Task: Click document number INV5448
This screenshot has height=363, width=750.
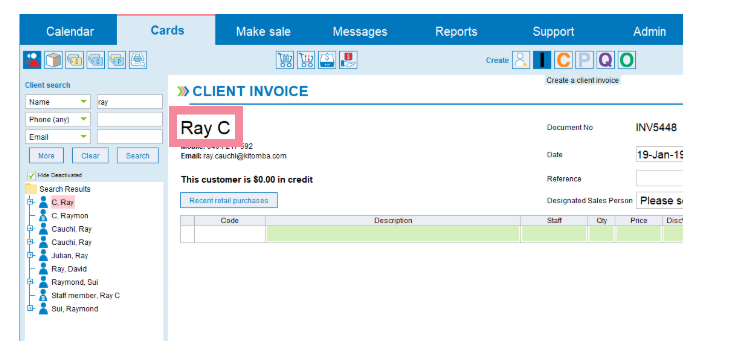Action: coord(656,128)
